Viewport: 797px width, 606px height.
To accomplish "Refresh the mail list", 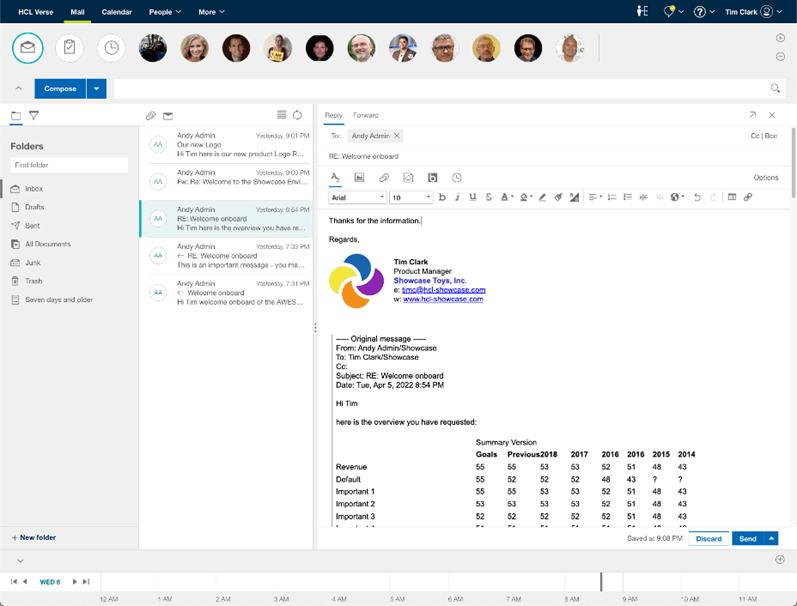I will [297, 115].
